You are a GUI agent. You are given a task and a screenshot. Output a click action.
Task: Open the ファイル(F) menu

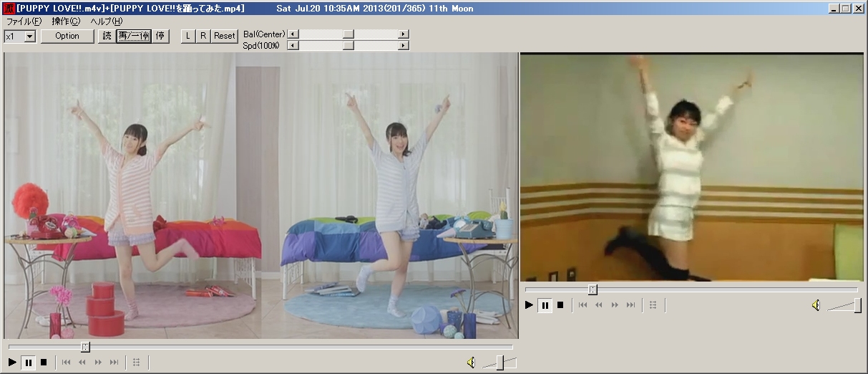coord(24,21)
